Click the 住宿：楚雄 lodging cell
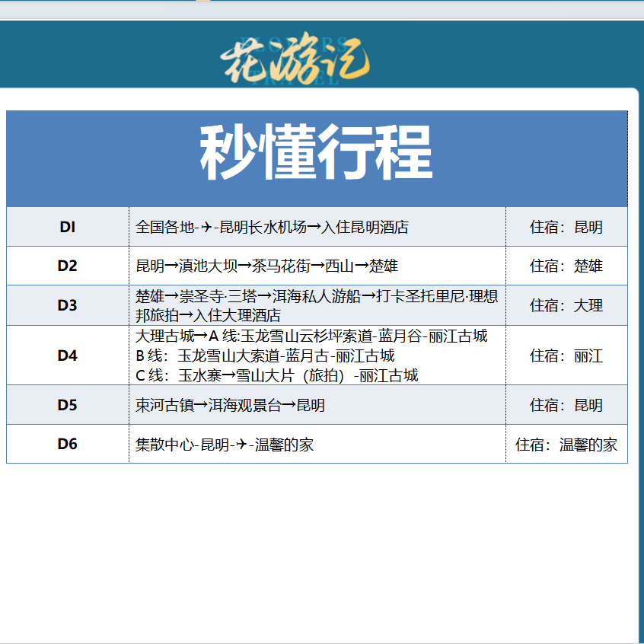Viewport: 644px width, 644px height. pos(566,266)
